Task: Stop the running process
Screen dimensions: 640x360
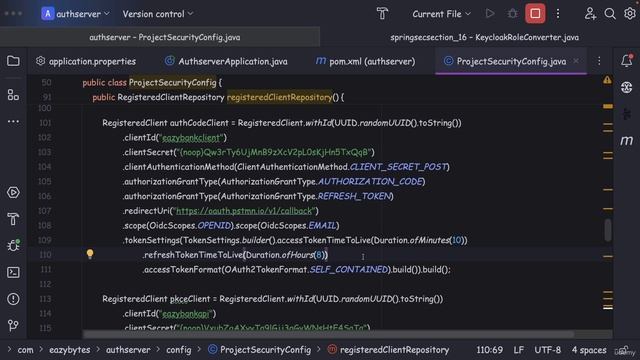Action: (535, 13)
